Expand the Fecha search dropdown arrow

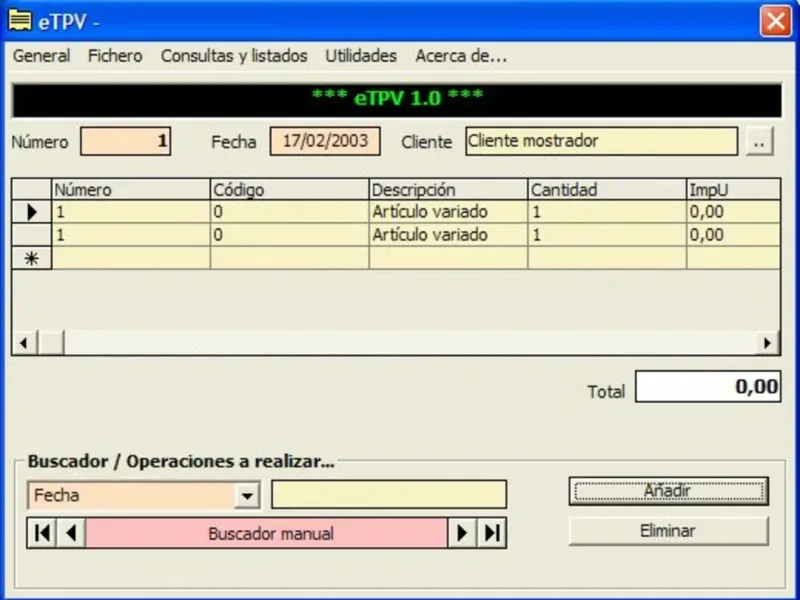[x=247, y=495]
